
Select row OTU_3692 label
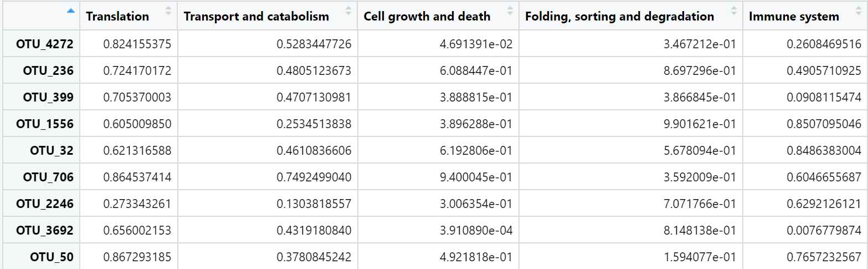[x=45, y=230]
